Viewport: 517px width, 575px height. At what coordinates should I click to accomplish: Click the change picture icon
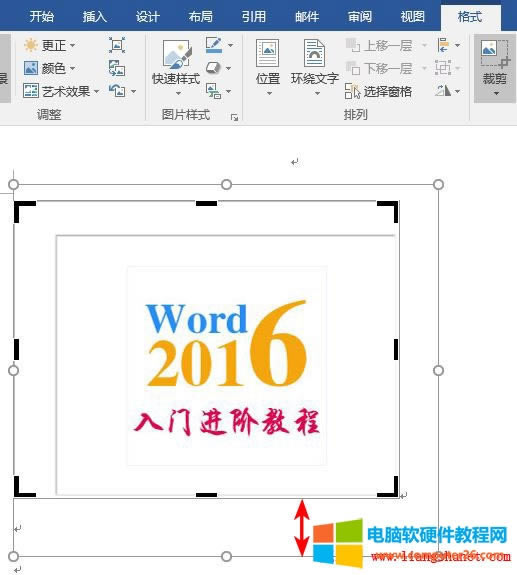pyautogui.click(x=117, y=68)
